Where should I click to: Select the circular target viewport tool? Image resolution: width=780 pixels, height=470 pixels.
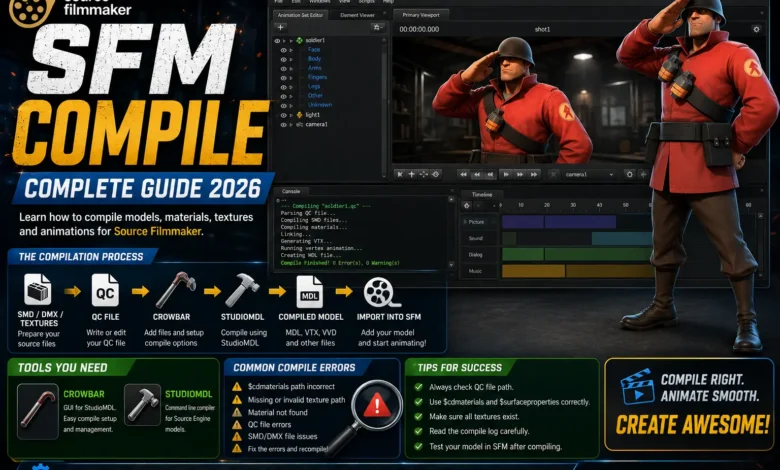click(x=436, y=175)
